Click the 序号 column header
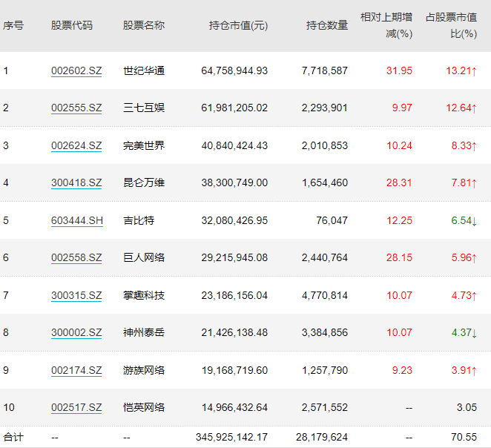 (13, 25)
